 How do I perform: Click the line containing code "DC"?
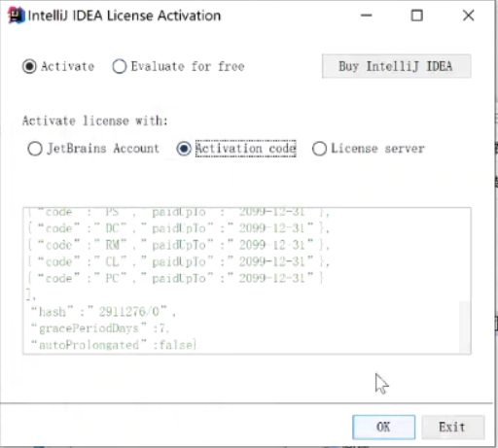click(x=179, y=228)
